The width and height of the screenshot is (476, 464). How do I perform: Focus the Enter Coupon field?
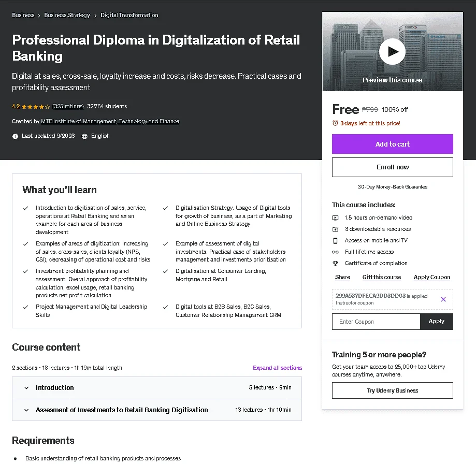[x=376, y=322]
